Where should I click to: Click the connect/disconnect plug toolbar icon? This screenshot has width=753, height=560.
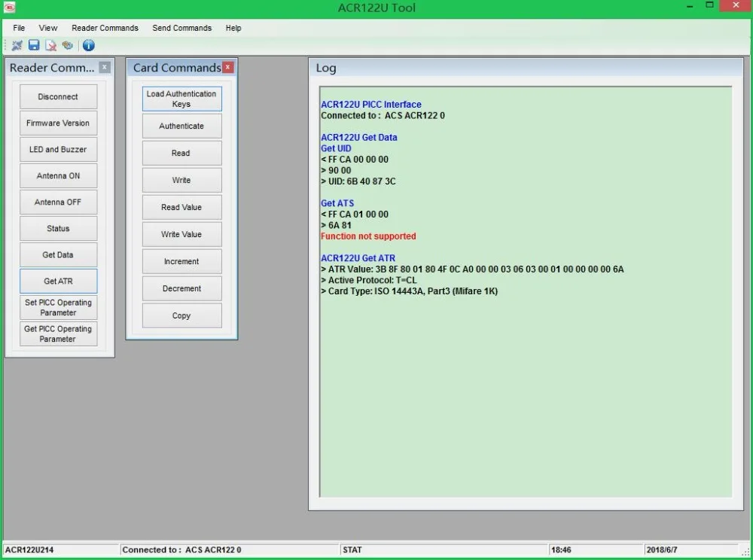(x=17, y=45)
